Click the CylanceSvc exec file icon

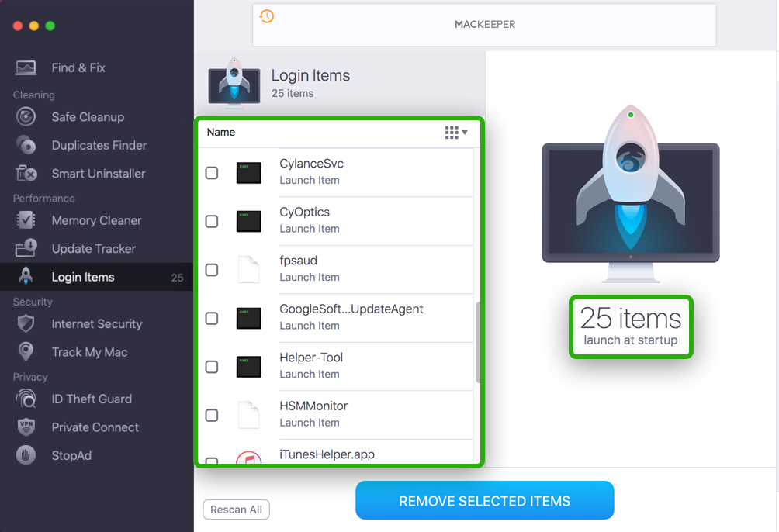click(x=248, y=173)
